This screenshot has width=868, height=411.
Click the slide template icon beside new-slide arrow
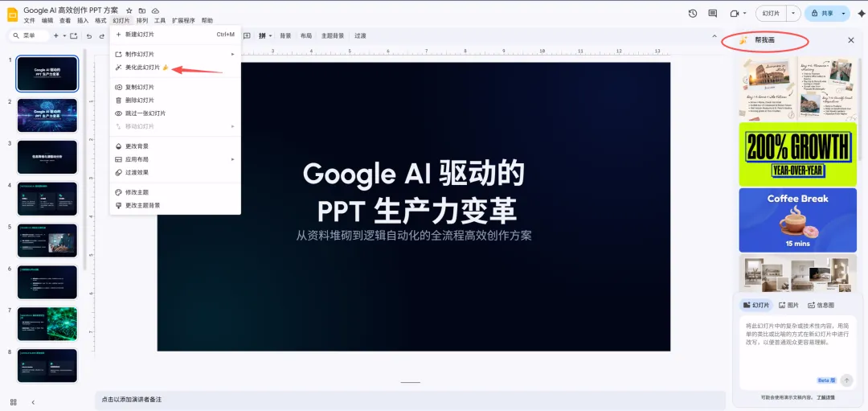tap(74, 35)
